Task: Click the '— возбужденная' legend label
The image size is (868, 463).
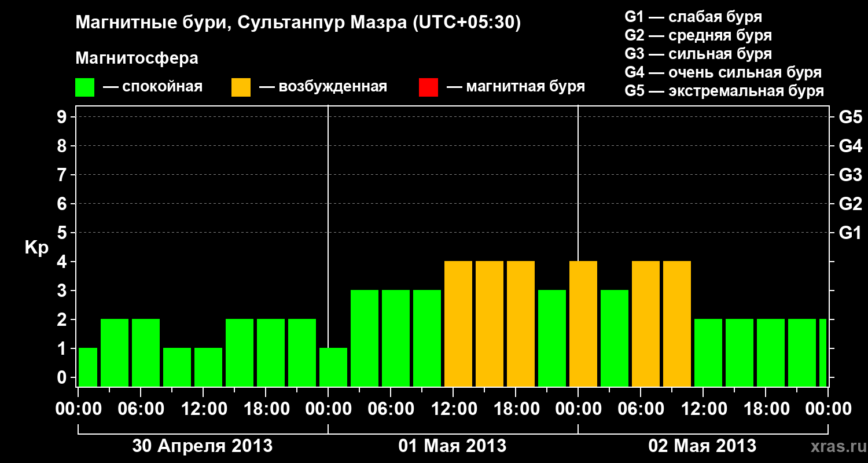Action: point(323,87)
